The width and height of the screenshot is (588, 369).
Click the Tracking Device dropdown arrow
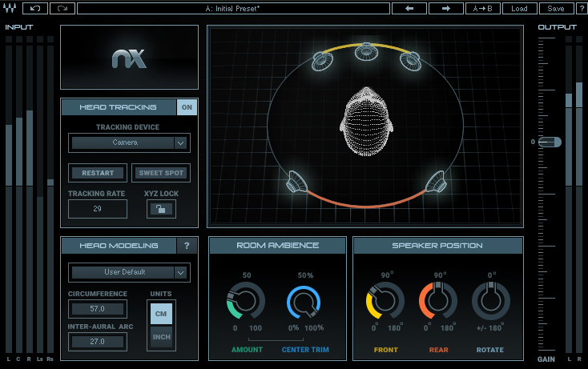[x=181, y=142]
